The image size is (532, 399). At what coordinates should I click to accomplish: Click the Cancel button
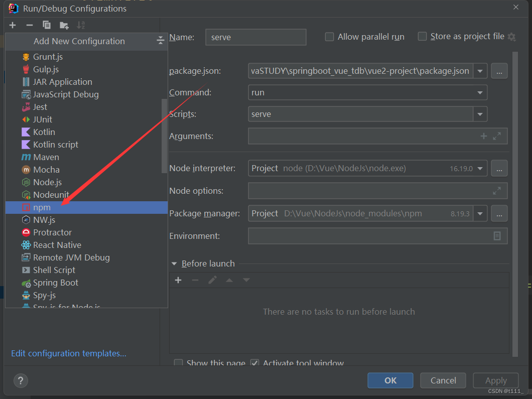tap(443, 380)
